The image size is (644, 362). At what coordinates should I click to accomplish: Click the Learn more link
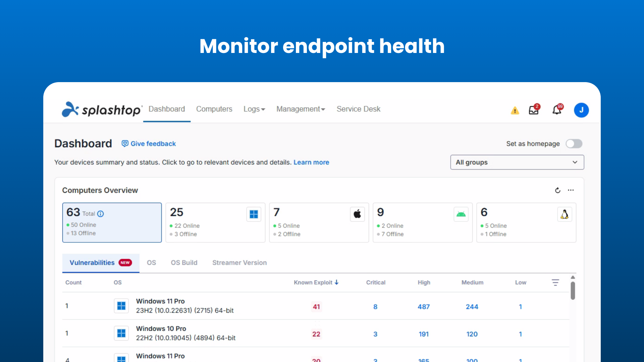(x=311, y=162)
